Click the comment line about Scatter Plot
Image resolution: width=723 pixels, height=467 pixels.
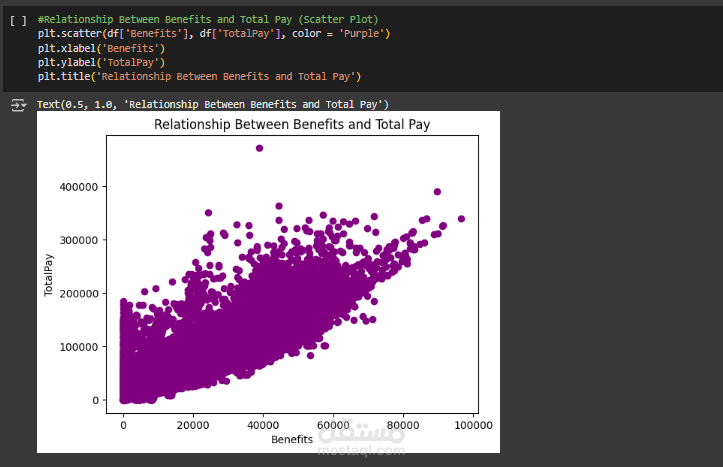click(208, 19)
